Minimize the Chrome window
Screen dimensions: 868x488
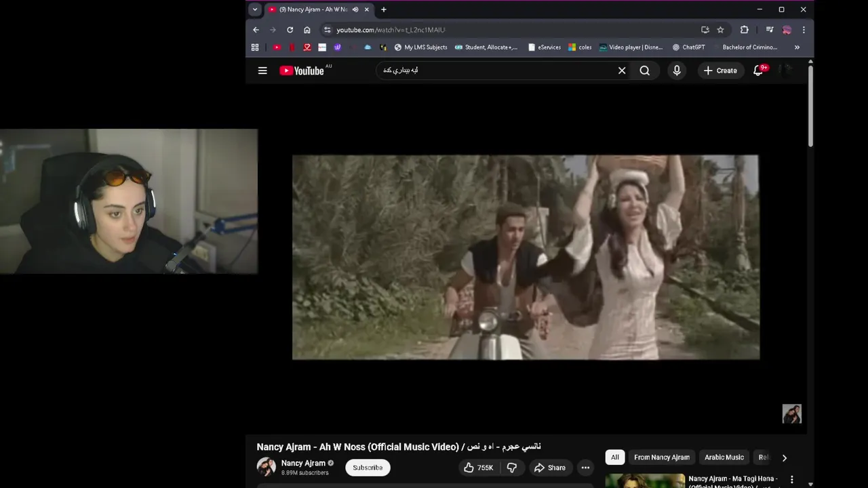[759, 9]
